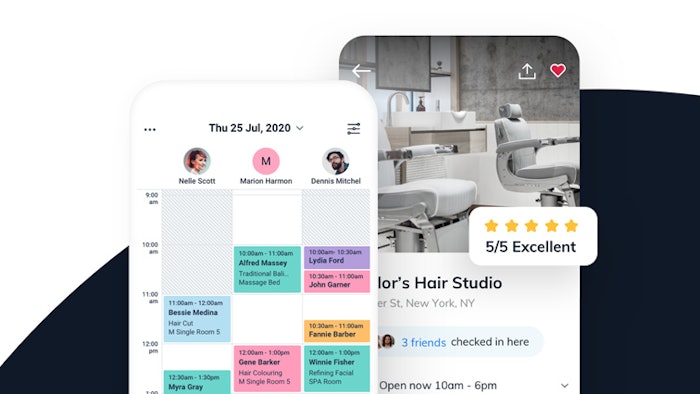The image size is (700, 394).
Task: Click the first rating star
Action: point(492,226)
